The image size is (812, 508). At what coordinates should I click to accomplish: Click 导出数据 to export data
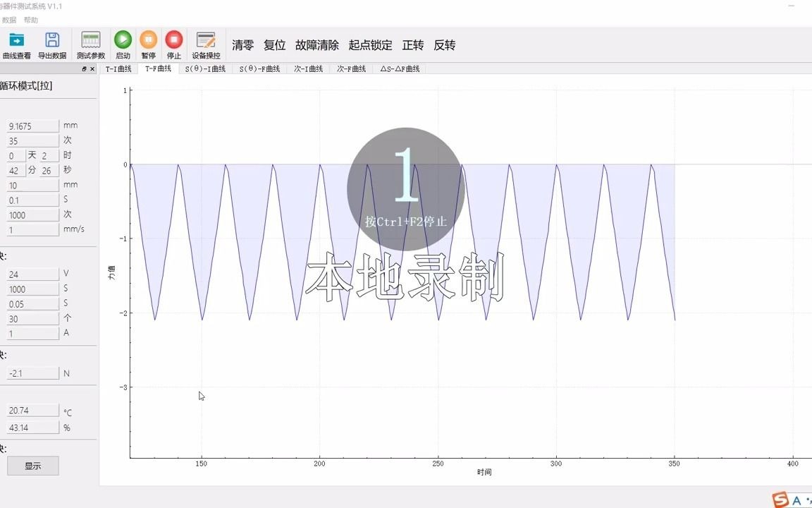point(52,44)
